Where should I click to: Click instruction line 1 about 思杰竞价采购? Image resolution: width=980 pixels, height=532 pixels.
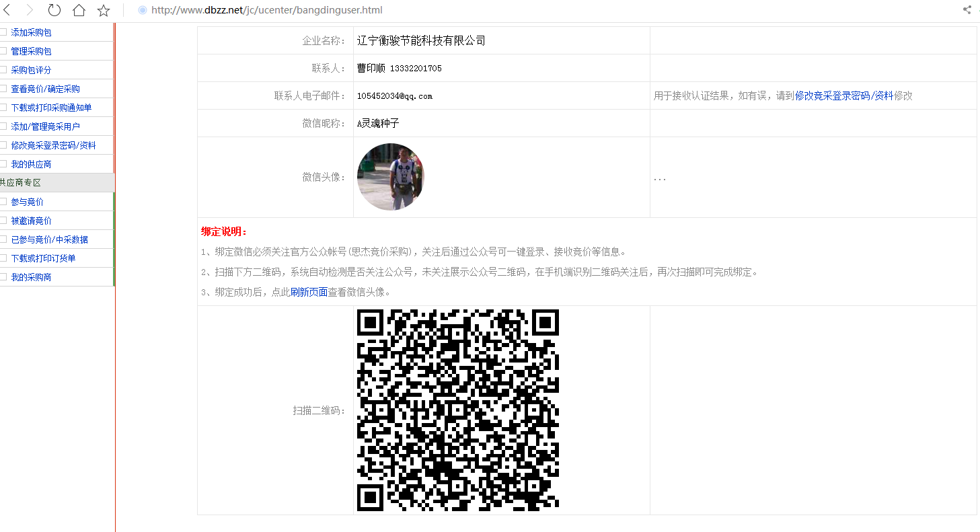coord(415,252)
